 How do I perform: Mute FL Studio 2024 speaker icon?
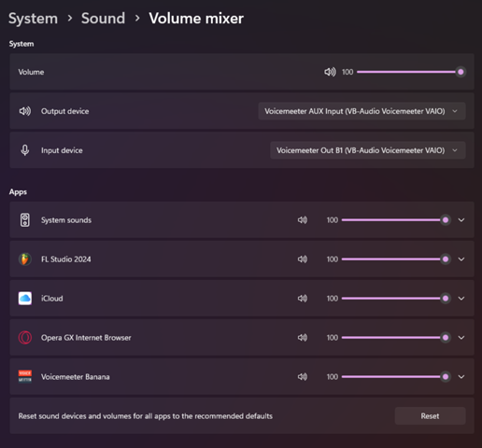click(x=303, y=259)
